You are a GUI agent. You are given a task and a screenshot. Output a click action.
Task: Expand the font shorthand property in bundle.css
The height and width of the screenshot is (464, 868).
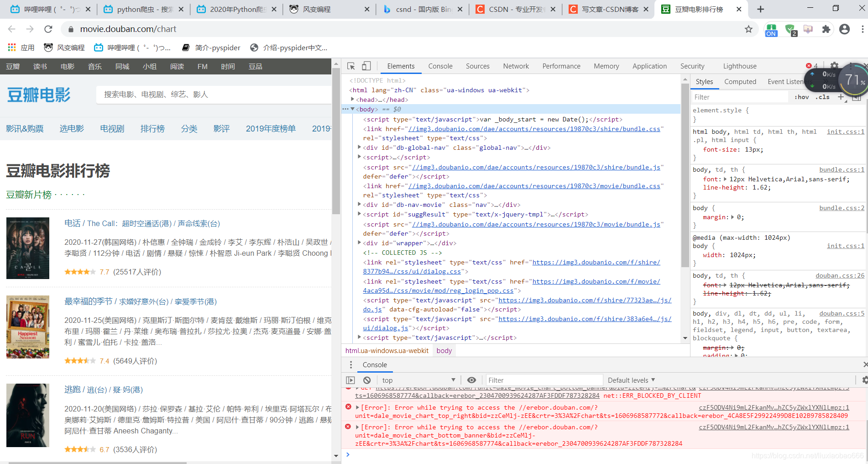(x=725, y=179)
